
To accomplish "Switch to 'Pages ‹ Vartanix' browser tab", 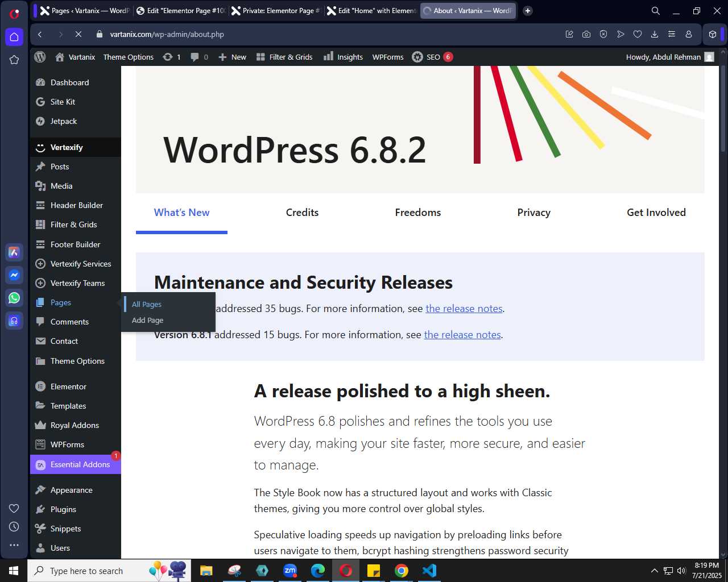I will 84,11.
